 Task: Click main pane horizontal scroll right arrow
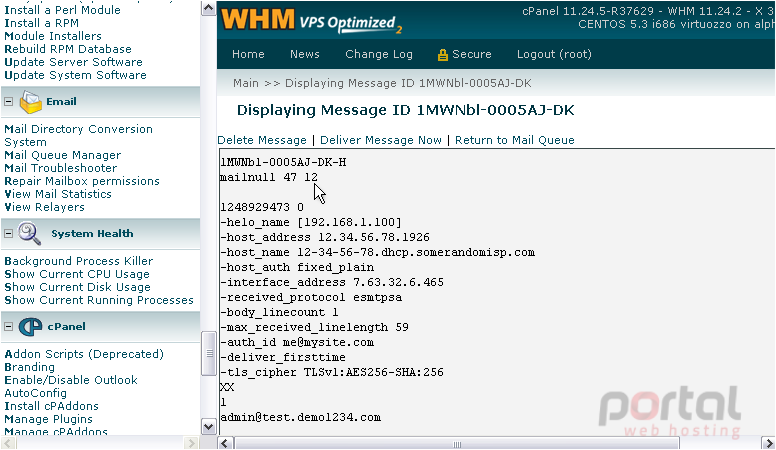click(x=769, y=443)
